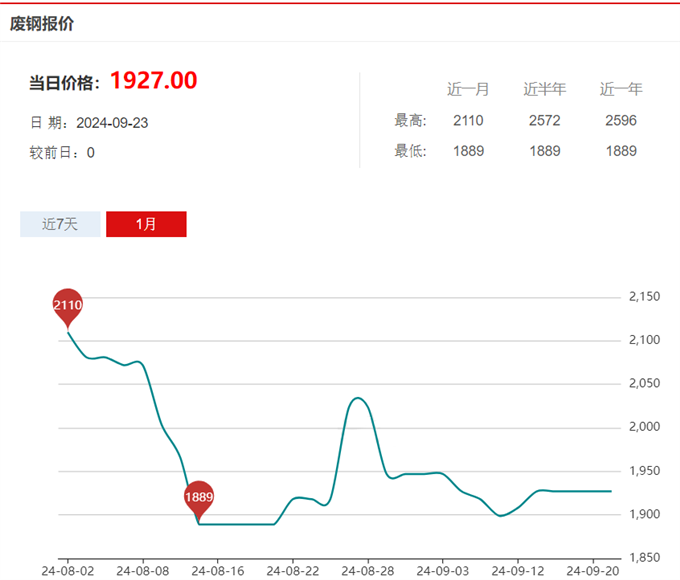Click the 24-08-28 x-axis date label
680x580 pixels.
[368, 571]
